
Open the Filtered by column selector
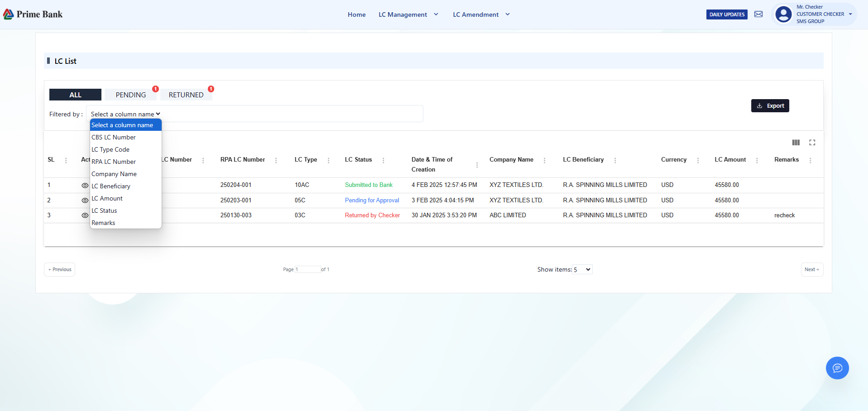click(125, 114)
